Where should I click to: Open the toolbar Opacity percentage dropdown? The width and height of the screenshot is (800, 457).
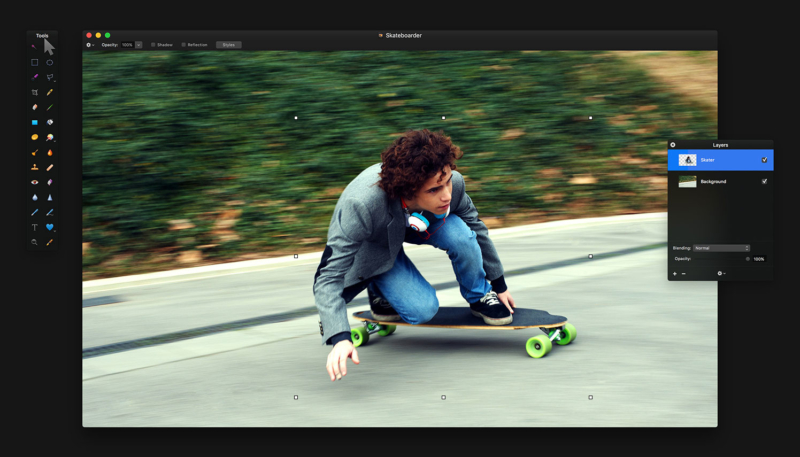(138, 45)
